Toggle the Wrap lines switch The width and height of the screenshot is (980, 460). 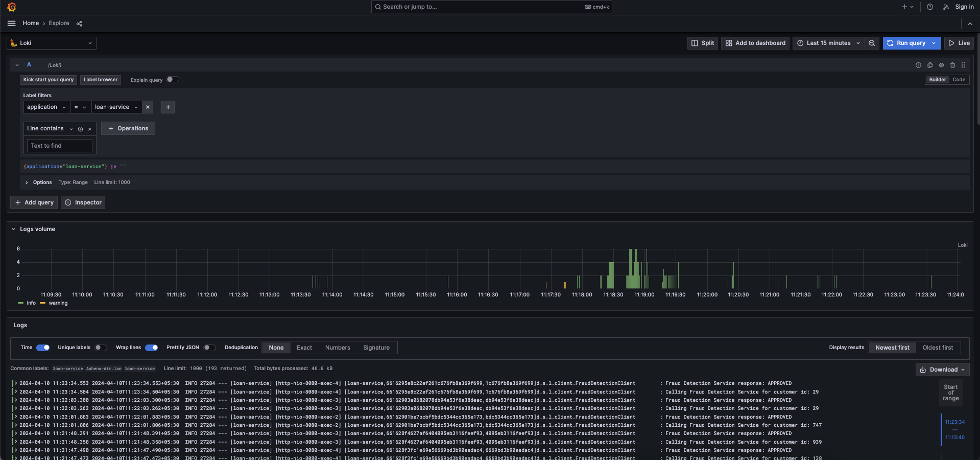(x=151, y=348)
